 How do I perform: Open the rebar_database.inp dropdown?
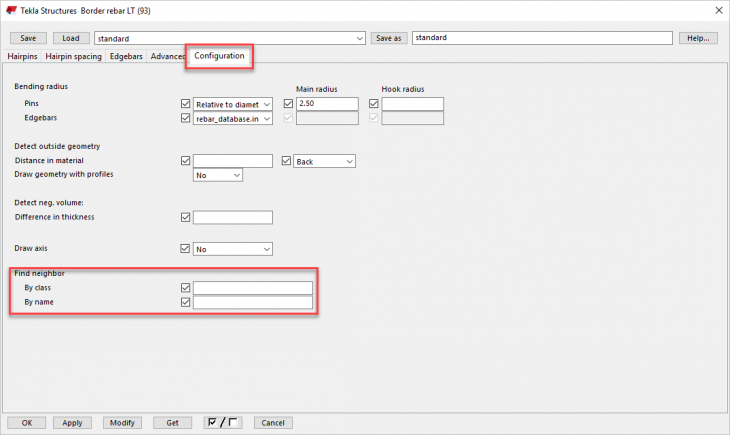pyautogui.click(x=233, y=119)
